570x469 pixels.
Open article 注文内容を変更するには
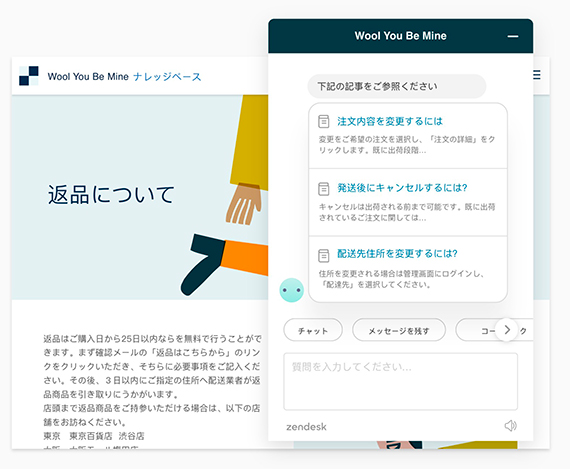pyautogui.click(x=390, y=121)
